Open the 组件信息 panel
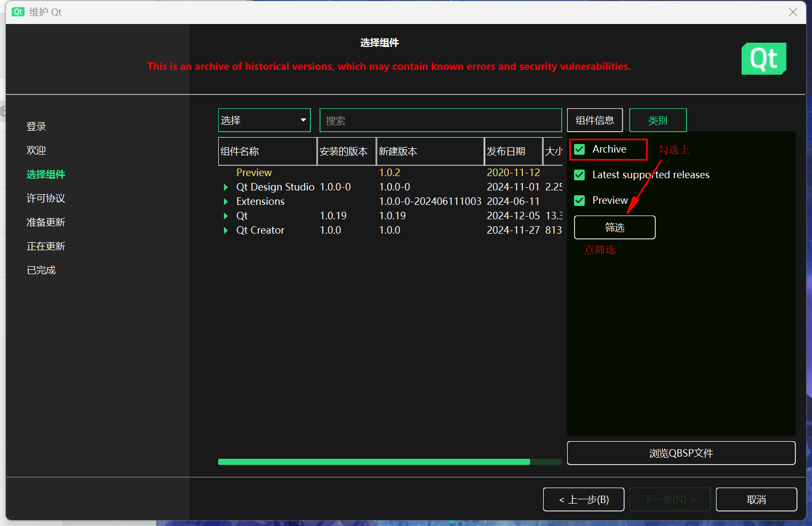 pos(594,121)
